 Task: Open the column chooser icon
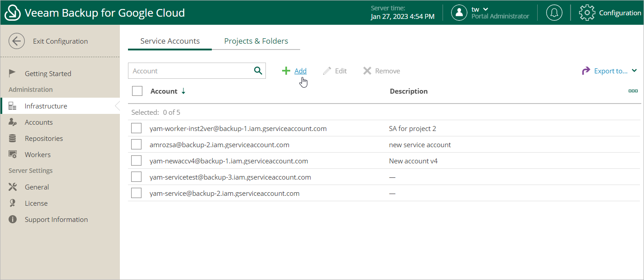(x=633, y=91)
